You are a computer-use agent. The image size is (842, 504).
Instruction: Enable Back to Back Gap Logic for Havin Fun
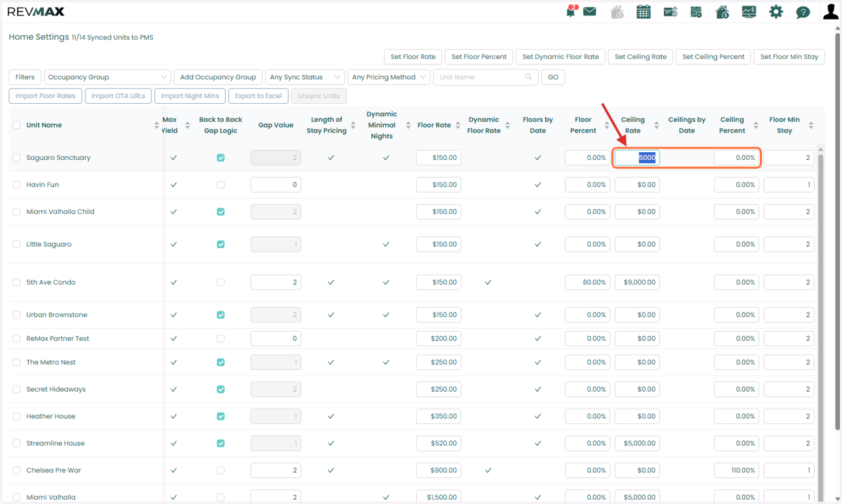(x=221, y=185)
